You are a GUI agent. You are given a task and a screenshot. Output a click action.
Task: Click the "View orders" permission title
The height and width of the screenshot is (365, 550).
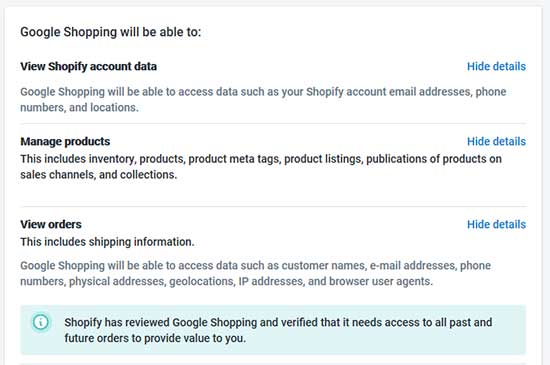tap(51, 224)
